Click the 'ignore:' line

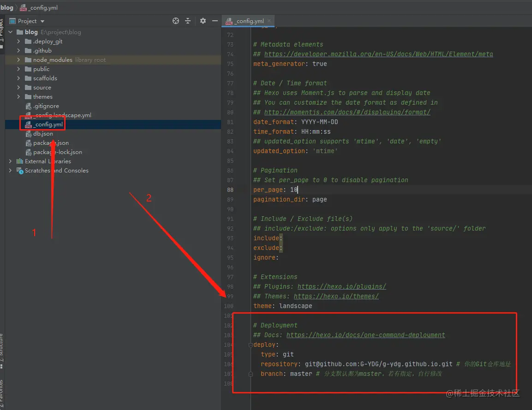[x=266, y=257]
